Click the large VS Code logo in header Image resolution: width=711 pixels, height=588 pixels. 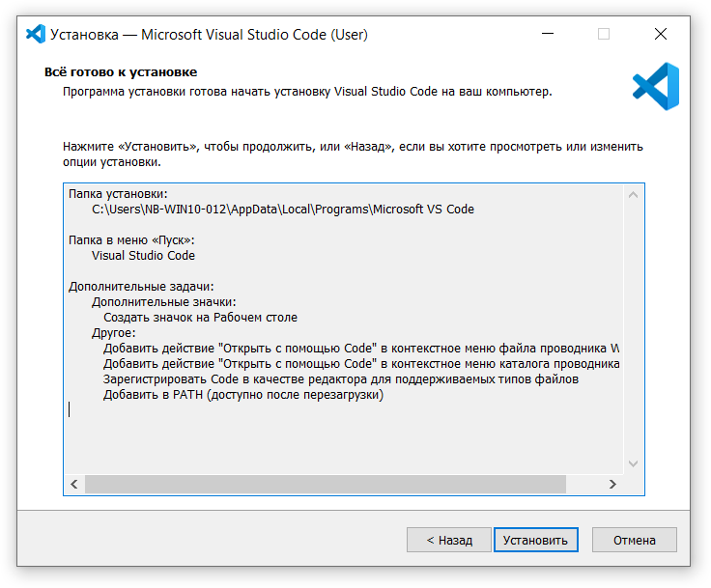pos(656,87)
